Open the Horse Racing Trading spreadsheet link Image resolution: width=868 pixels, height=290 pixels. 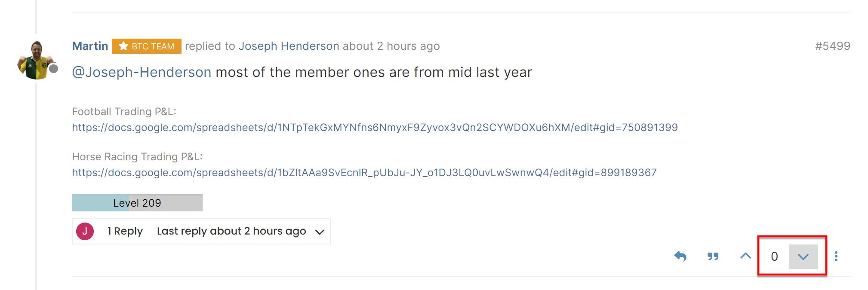pos(364,173)
